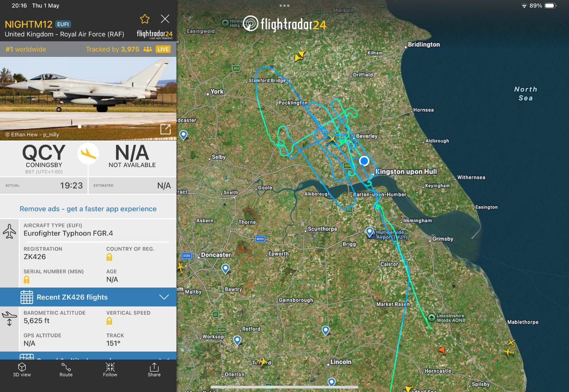Tap locked Serial Number padlock
The height and width of the screenshot is (392, 569).
[x=27, y=280]
